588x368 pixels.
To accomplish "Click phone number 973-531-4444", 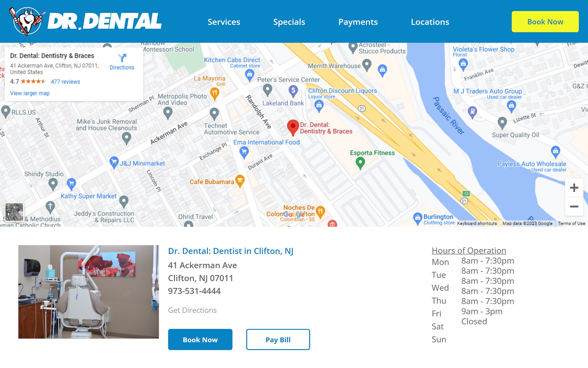I will pos(194,291).
